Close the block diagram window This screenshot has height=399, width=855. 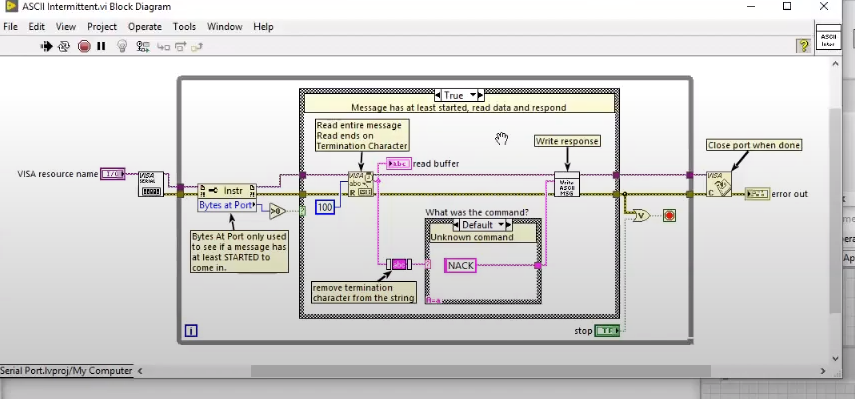[x=824, y=7]
